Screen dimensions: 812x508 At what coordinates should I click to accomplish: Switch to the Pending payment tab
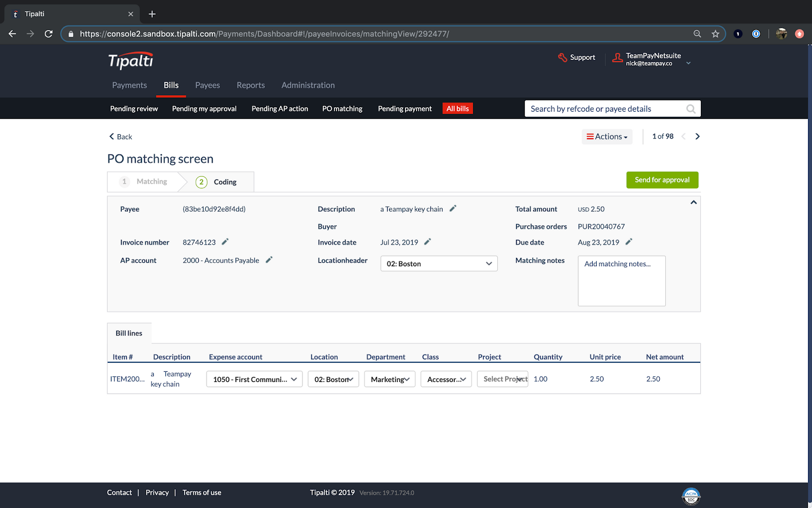point(405,109)
